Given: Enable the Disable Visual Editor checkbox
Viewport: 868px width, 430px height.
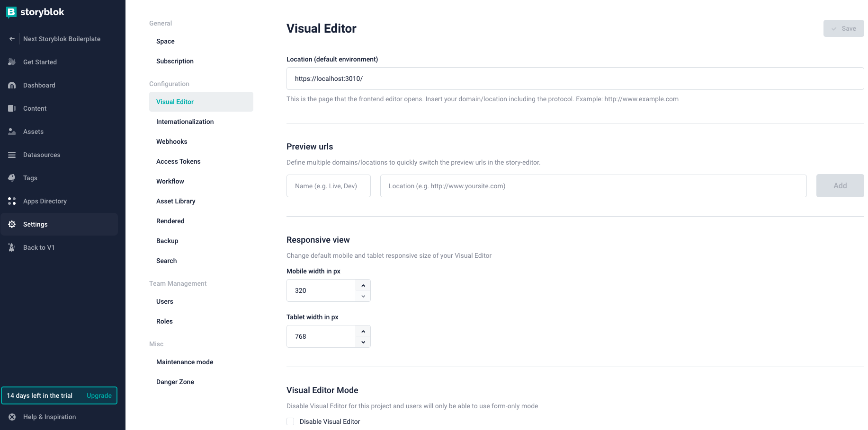Looking at the screenshot, I should click(x=290, y=421).
